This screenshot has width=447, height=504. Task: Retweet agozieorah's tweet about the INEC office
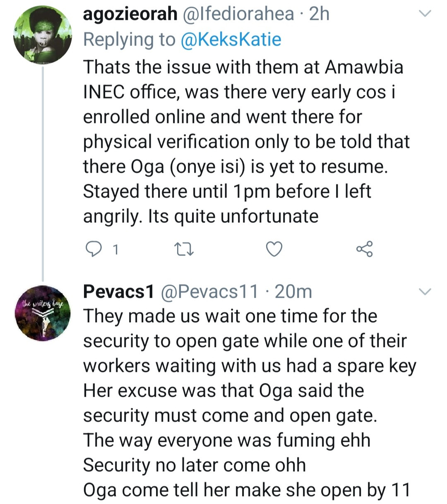[x=183, y=249]
